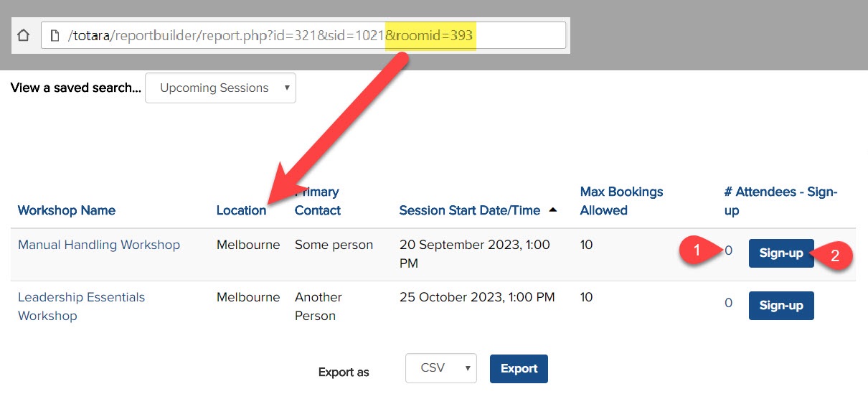Sort by Session Start Date/Time header
The width and height of the screenshot is (868, 394).
(x=469, y=210)
